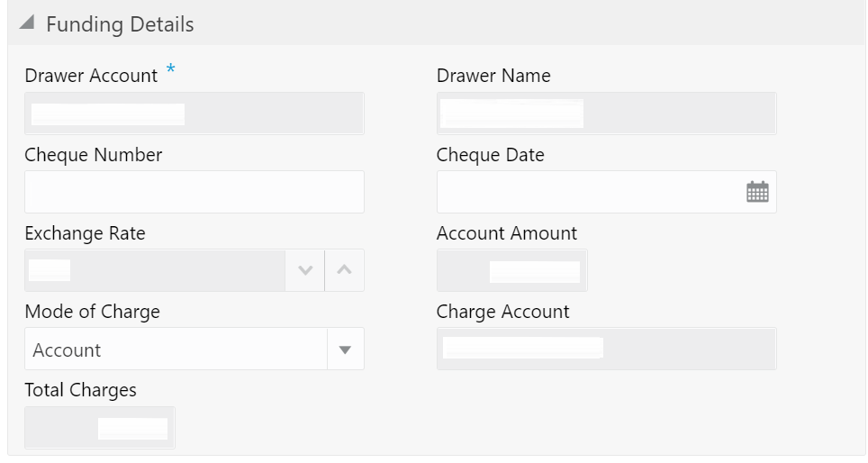
Task: Select the Mode of Charge 'Account' combo box
Action: point(176,350)
